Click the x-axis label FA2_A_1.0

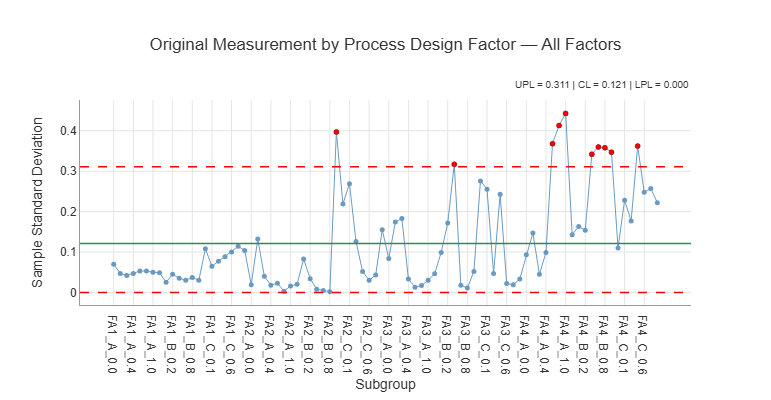tap(289, 344)
